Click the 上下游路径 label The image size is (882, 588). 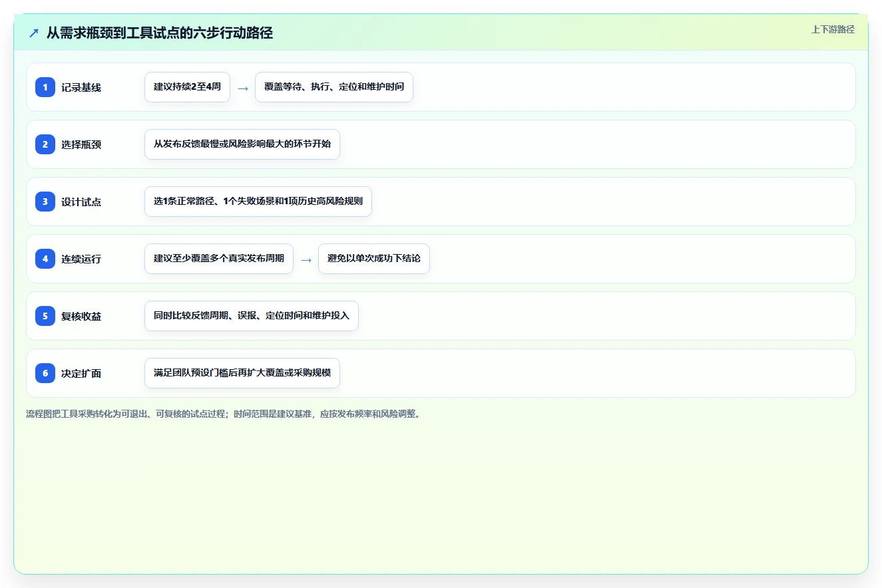point(833,29)
